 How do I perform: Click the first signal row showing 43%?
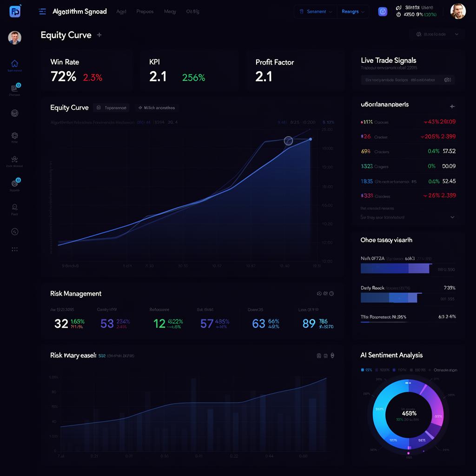tap(408, 122)
